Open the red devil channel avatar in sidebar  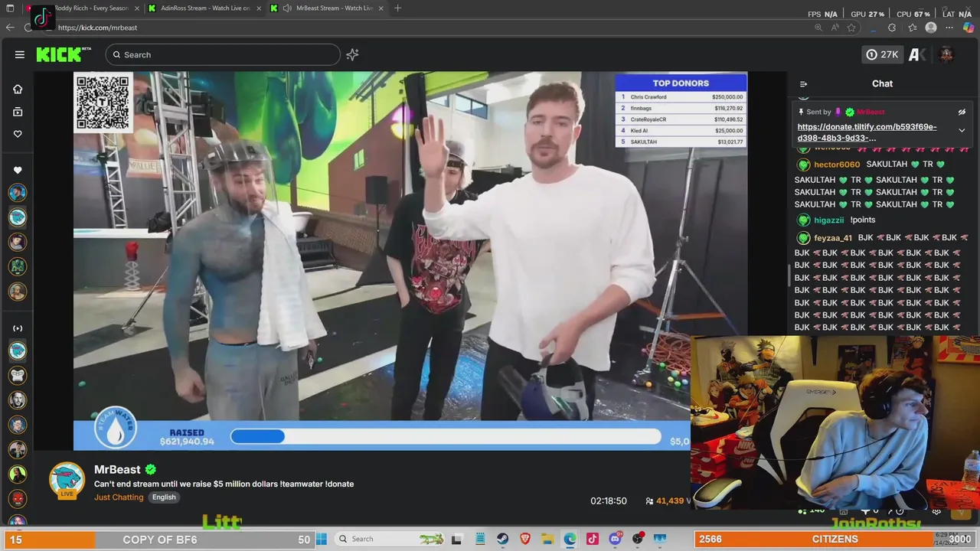18,498
